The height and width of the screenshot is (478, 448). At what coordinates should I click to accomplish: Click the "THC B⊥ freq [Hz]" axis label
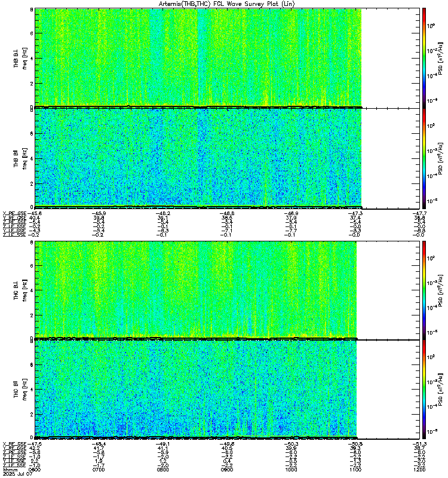(20, 290)
